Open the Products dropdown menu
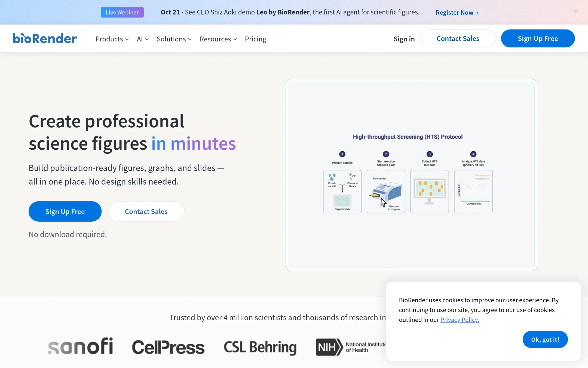This screenshot has height=368, width=588. [x=112, y=39]
